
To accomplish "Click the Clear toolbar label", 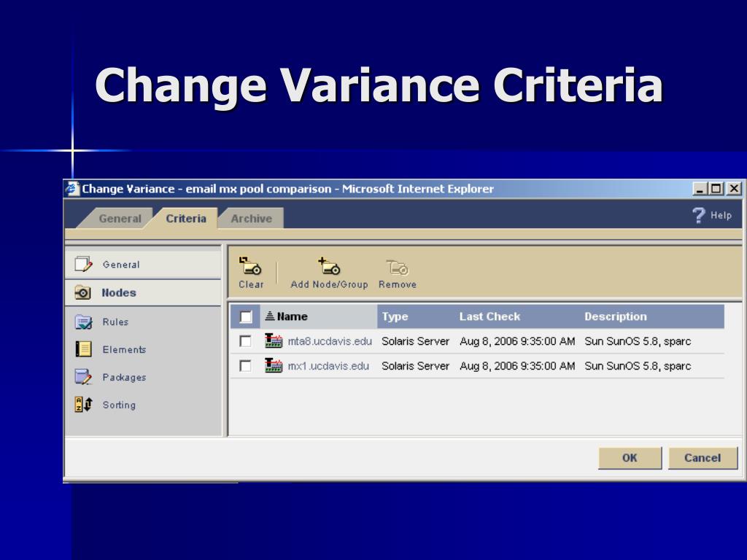I will coord(251,284).
